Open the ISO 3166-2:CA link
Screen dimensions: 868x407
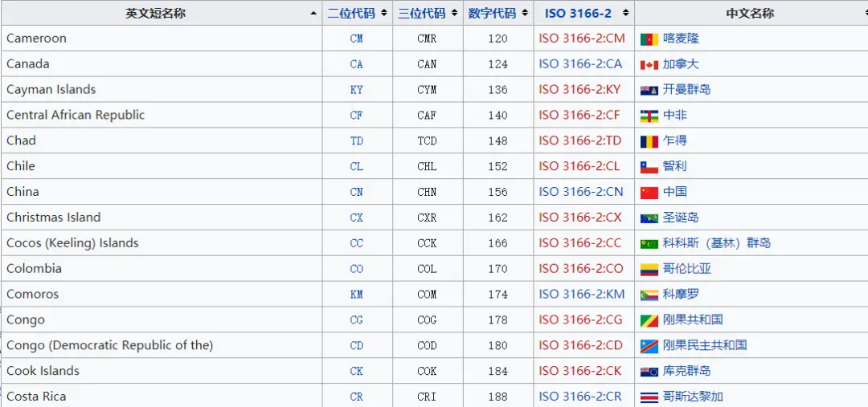[581, 64]
